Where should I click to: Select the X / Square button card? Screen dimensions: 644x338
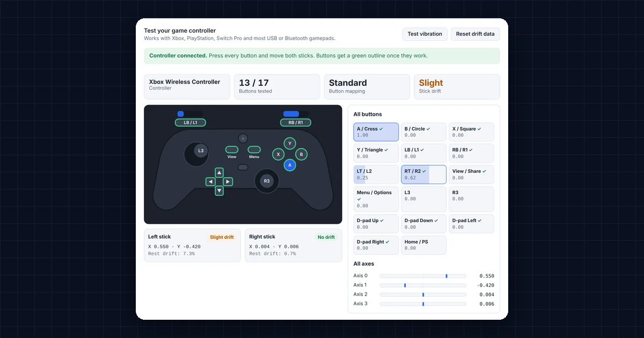coord(471,132)
